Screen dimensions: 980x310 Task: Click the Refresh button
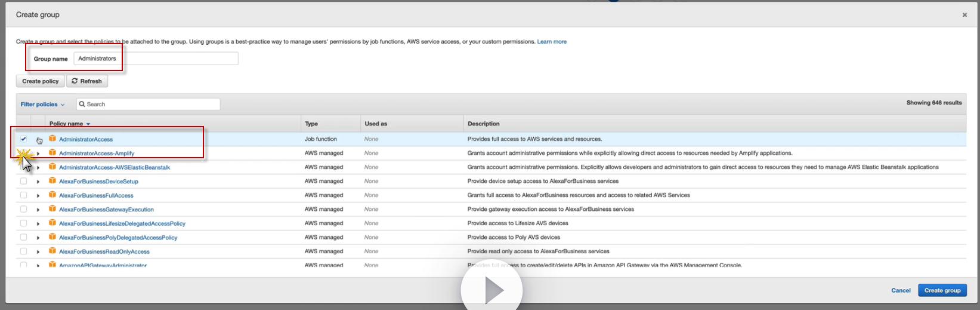point(87,81)
